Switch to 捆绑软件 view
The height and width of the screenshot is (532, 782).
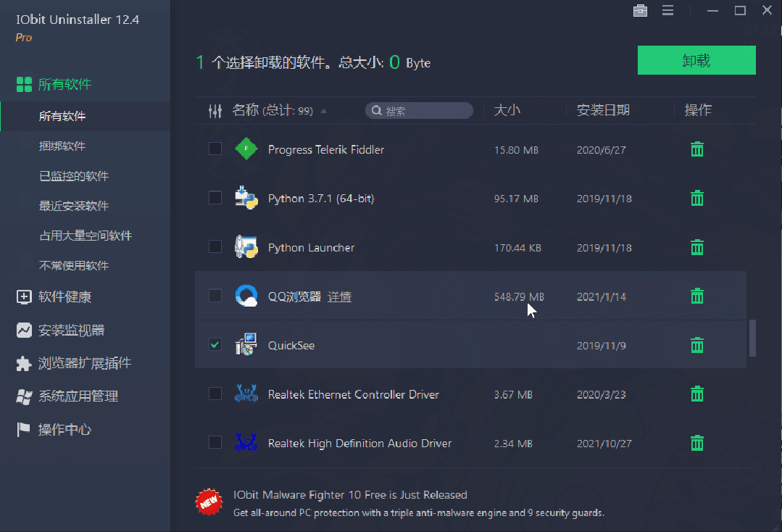[x=62, y=146]
